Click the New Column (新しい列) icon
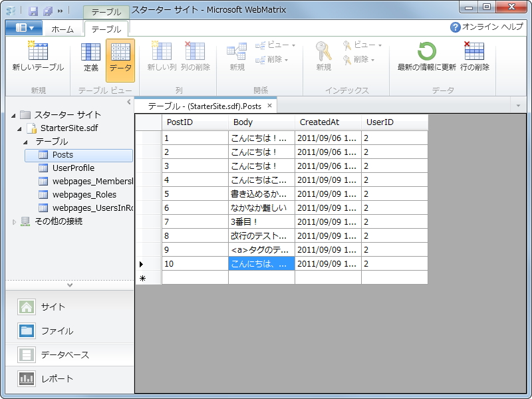The image size is (532, 399). (x=162, y=51)
